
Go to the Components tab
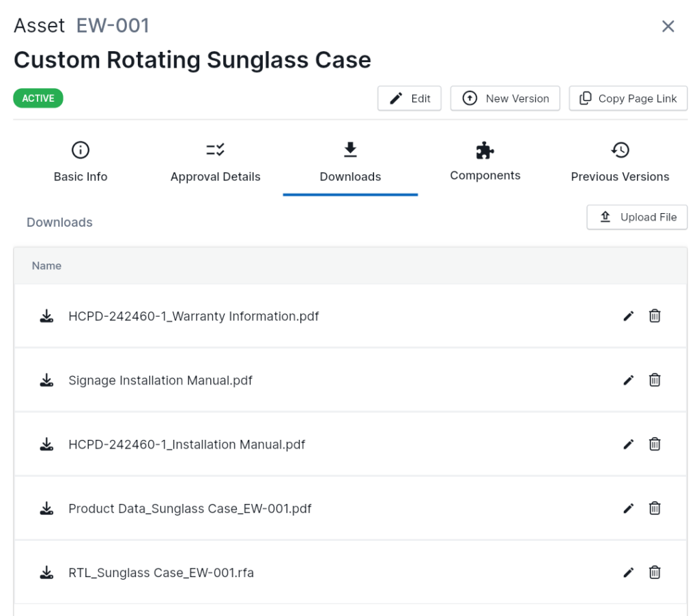485,163
